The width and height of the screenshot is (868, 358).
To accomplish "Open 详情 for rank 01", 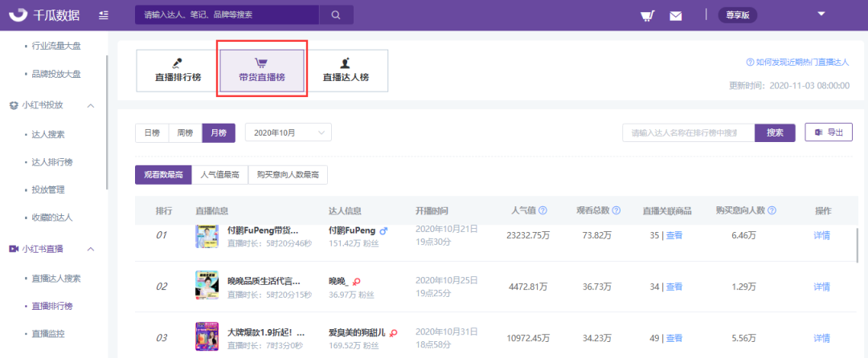I will coord(821,235).
